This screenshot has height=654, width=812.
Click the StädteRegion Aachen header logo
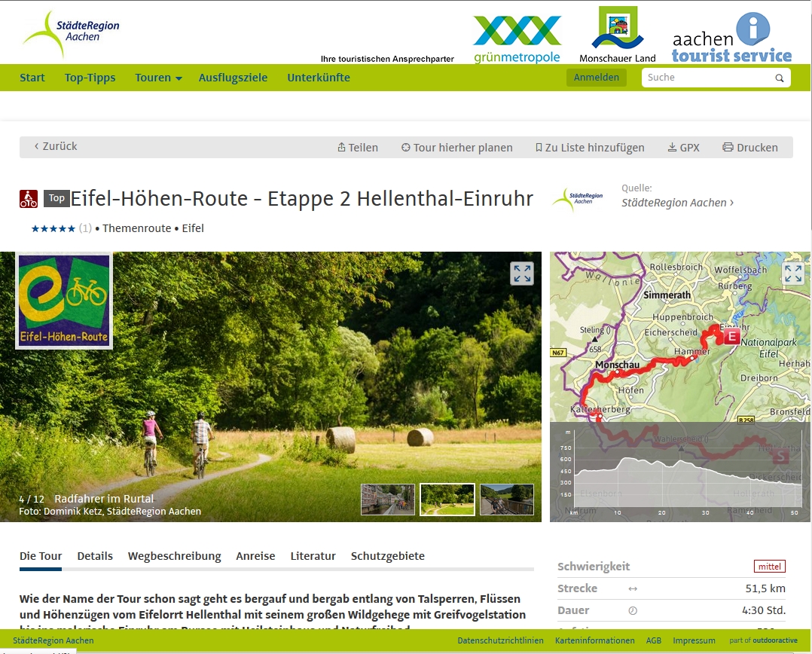pyautogui.click(x=71, y=34)
